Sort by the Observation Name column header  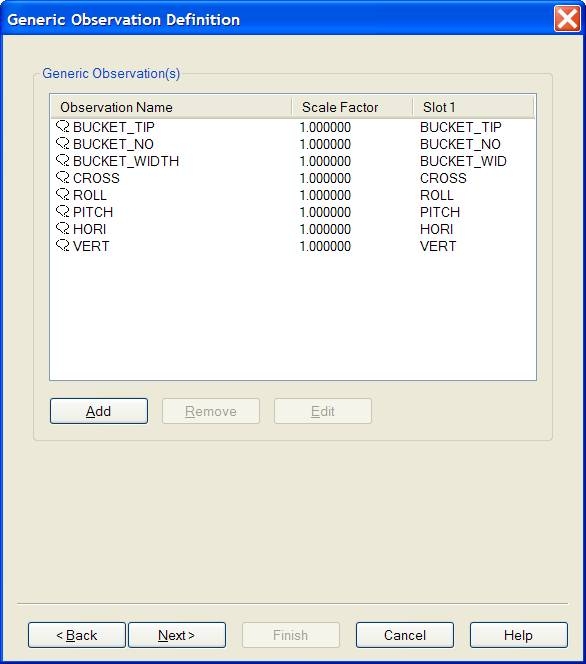[171, 107]
